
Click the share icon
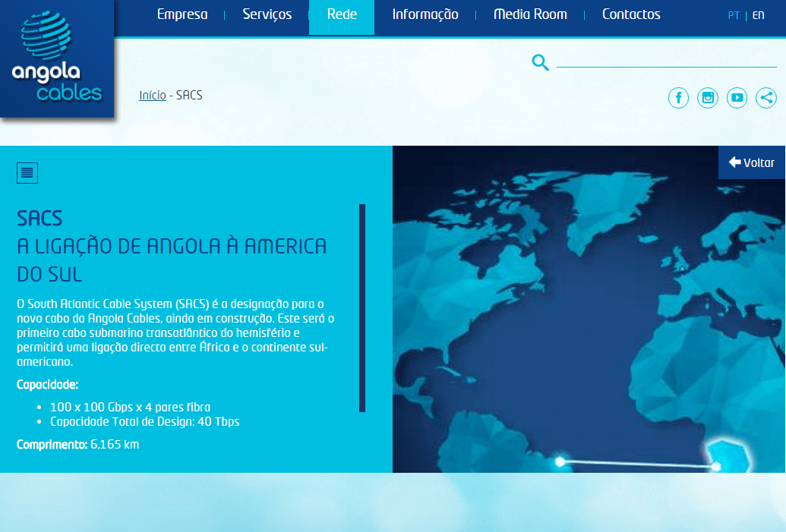[766, 98]
